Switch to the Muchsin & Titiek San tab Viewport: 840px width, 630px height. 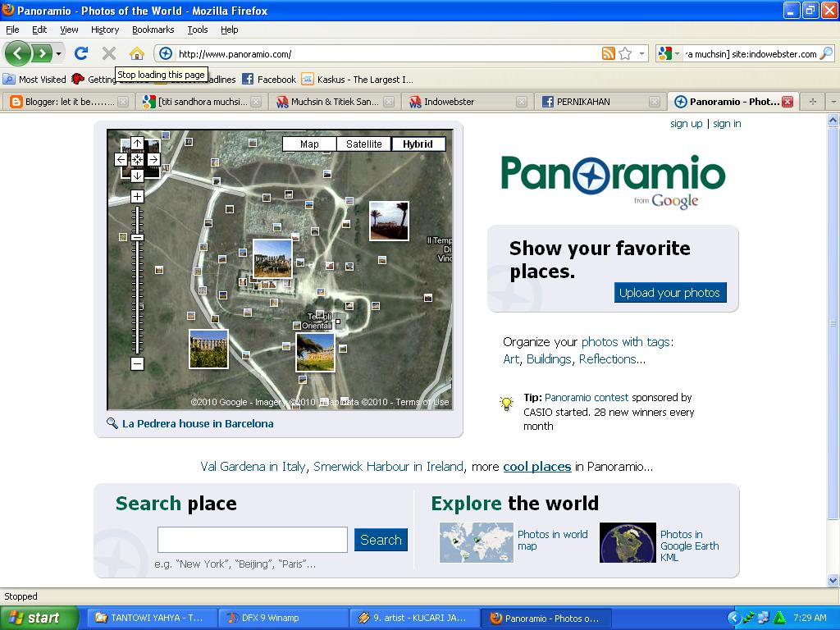(x=335, y=101)
